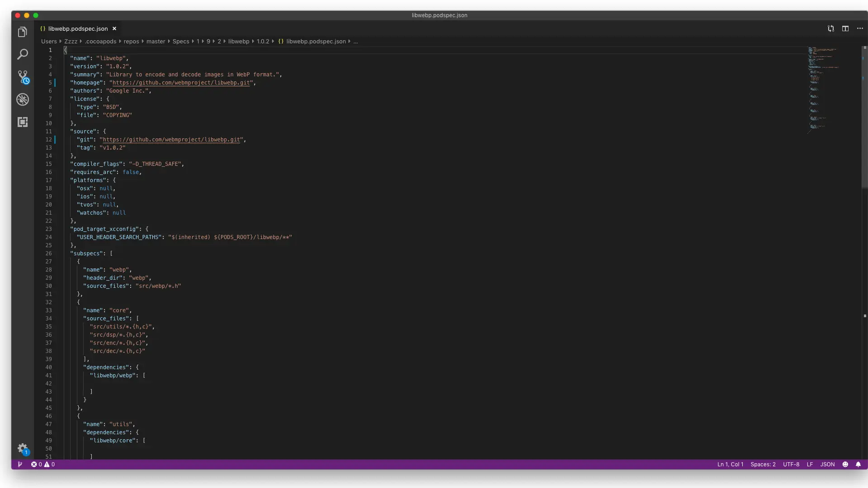This screenshot has width=868, height=488.
Task: Open the homepage GitHub URL link
Action: coord(181,83)
